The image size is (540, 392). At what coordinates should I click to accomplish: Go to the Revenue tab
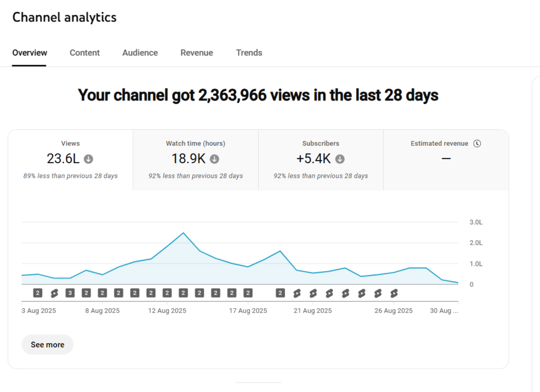pyautogui.click(x=196, y=53)
